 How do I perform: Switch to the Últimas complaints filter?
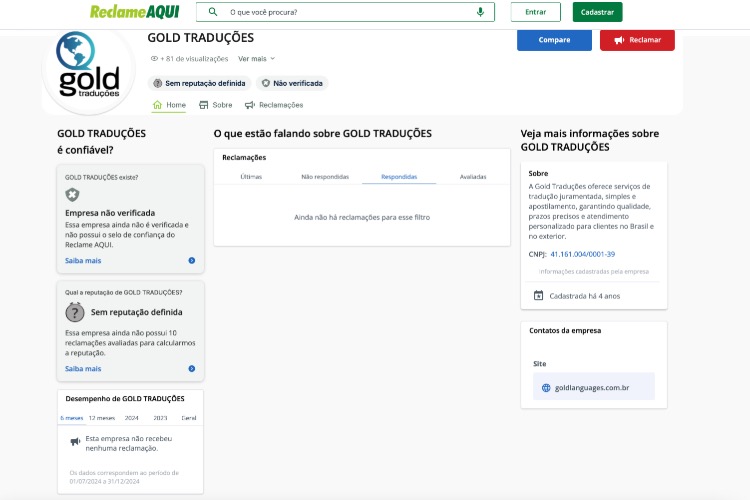point(251,177)
